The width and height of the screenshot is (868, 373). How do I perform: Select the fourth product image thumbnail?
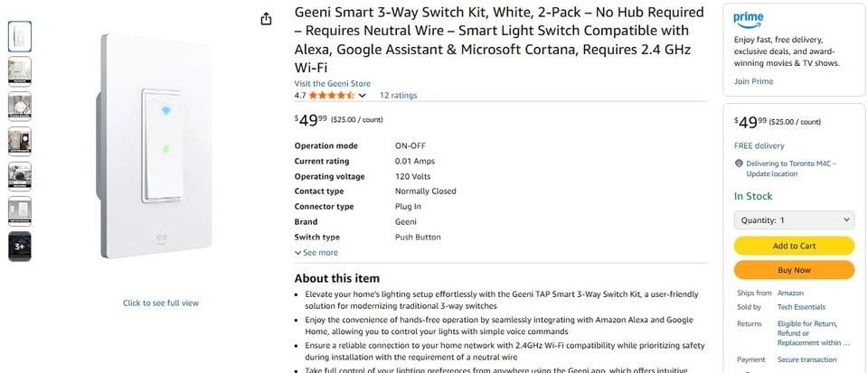click(x=20, y=142)
